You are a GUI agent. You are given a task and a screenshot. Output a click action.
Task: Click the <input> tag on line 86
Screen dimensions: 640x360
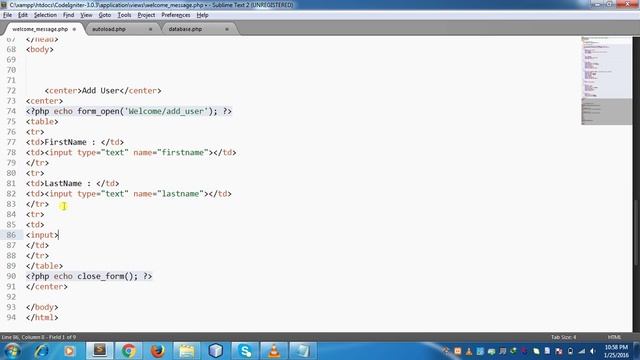pyautogui.click(x=42, y=235)
